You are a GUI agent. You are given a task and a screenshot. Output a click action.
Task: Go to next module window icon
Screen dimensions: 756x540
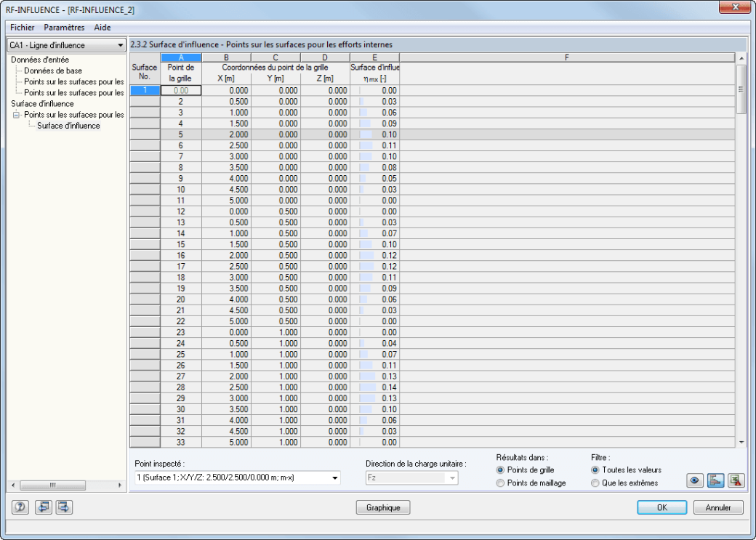click(64, 507)
